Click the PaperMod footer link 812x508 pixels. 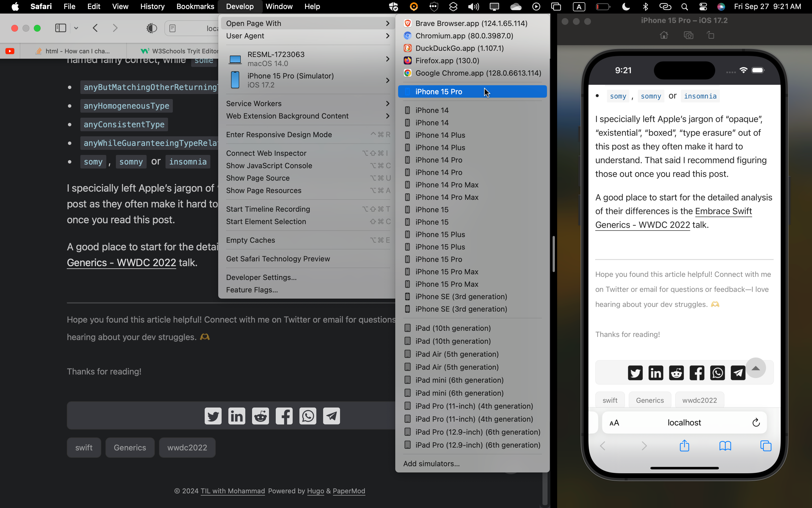[x=348, y=491]
